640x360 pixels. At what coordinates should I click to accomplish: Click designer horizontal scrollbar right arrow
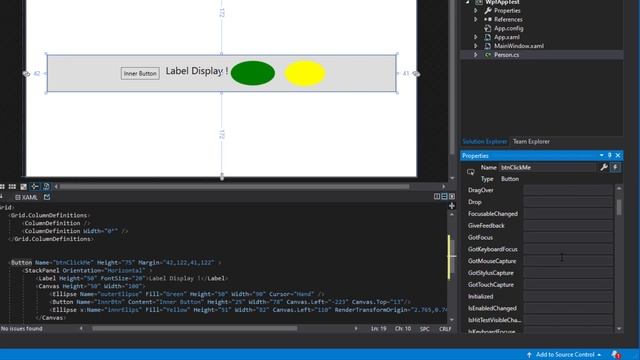pyautogui.click(x=444, y=187)
